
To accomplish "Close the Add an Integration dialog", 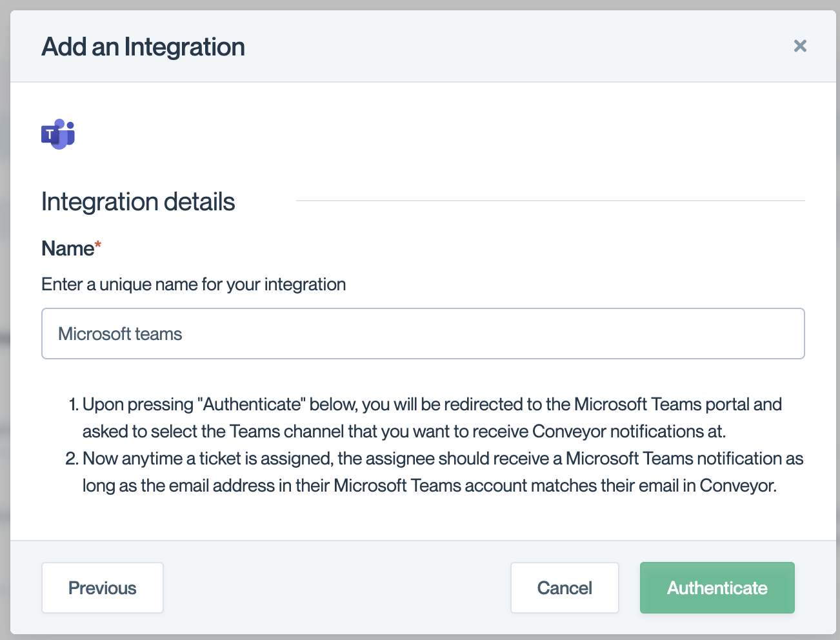I will pos(800,46).
